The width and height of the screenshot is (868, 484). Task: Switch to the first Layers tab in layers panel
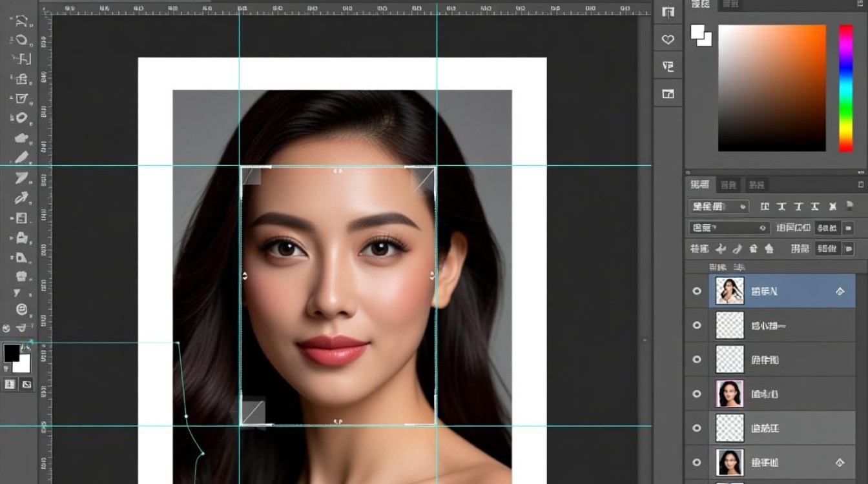[x=700, y=185]
